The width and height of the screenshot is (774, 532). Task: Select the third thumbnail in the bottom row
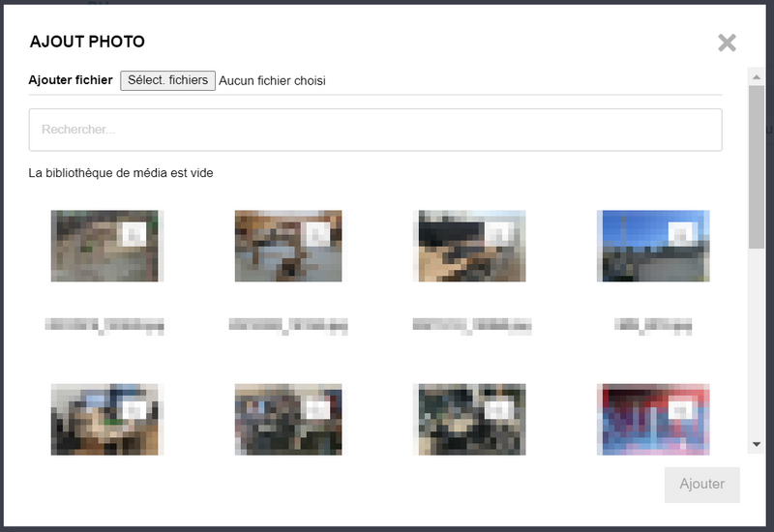click(x=472, y=419)
